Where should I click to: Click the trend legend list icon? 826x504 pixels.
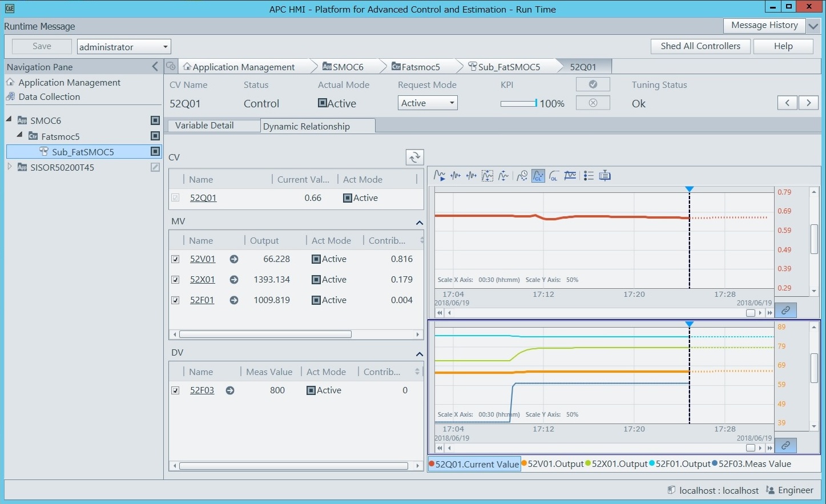coord(589,176)
